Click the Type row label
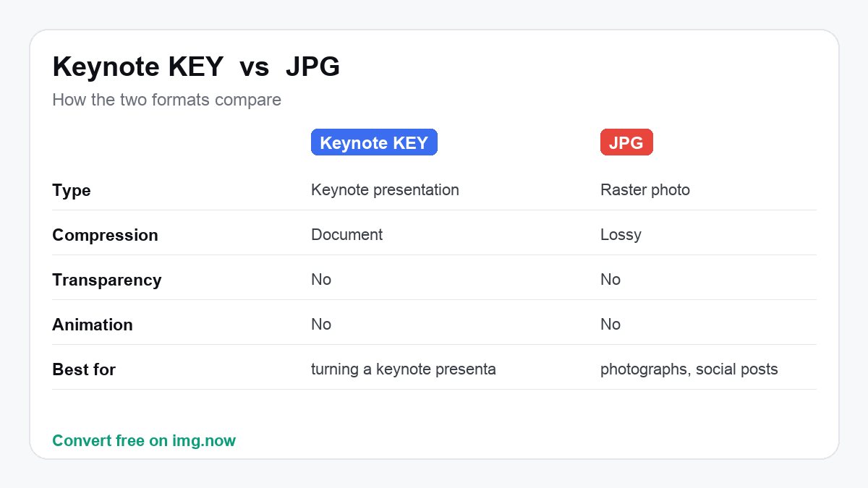This screenshot has width=868, height=488. (72, 190)
